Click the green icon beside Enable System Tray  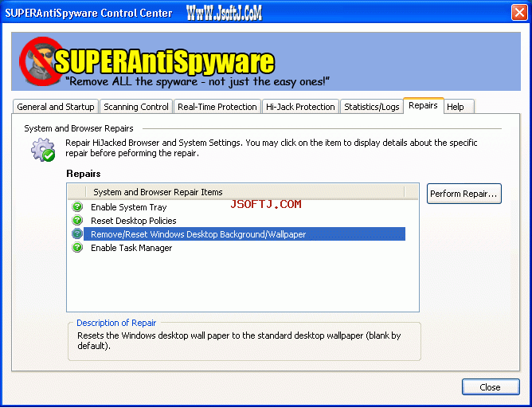pyautogui.click(x=77, y=206)
